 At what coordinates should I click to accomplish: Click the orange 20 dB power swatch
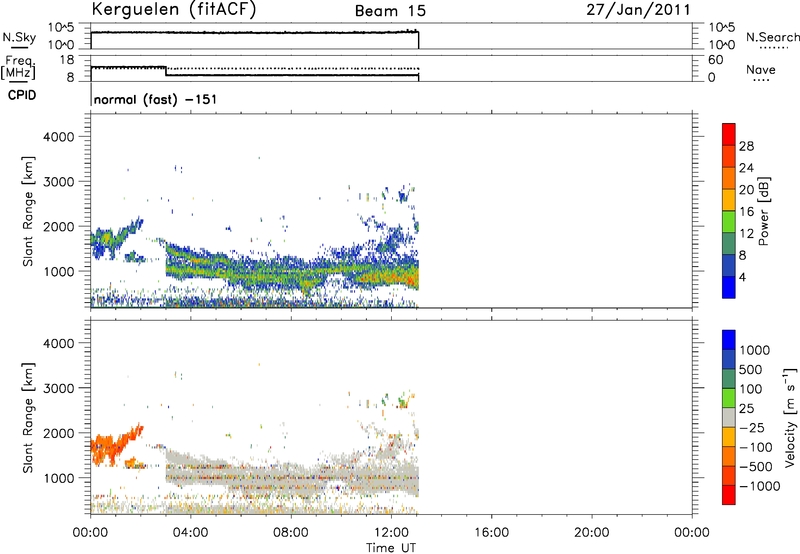click(729, 178)
